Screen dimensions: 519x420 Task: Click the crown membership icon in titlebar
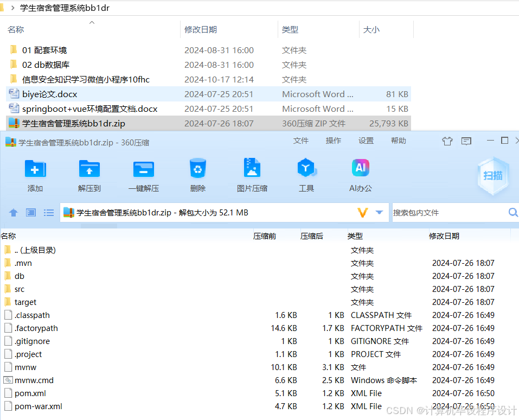(447, 141)
